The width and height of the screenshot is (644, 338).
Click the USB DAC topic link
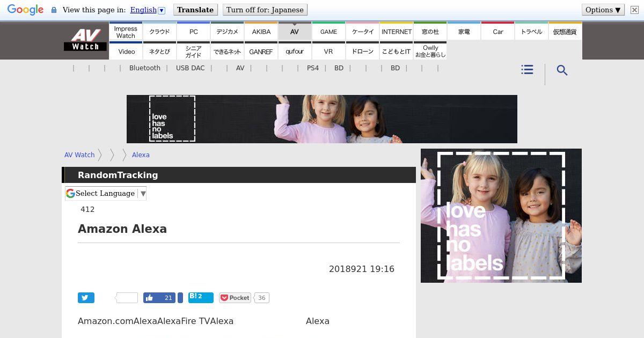click(x=191, y=68)
